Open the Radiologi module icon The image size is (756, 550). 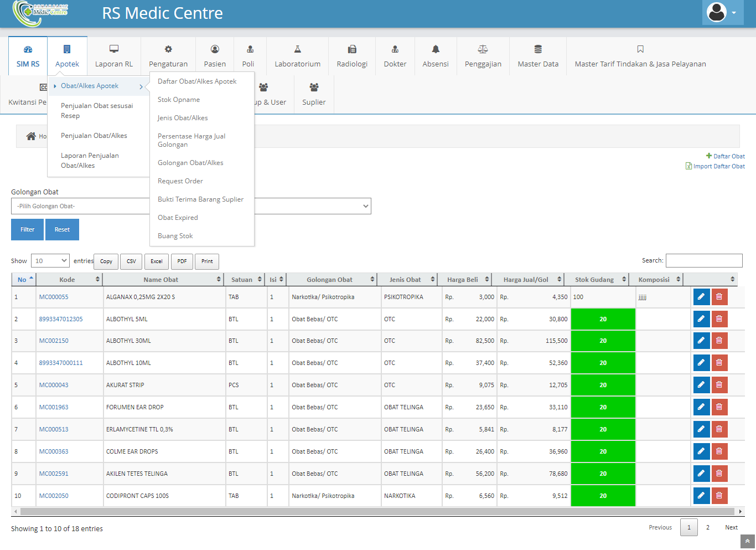click(x=352, y=49)
